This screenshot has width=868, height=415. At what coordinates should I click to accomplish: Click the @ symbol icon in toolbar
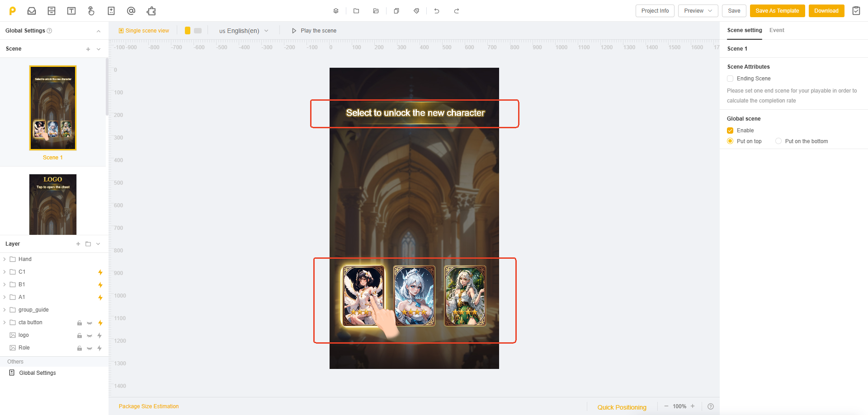click(131, 11)
